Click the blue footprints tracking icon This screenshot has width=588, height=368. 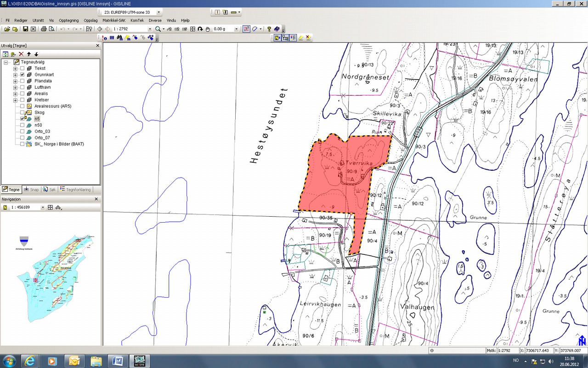(x=150, y=38)
